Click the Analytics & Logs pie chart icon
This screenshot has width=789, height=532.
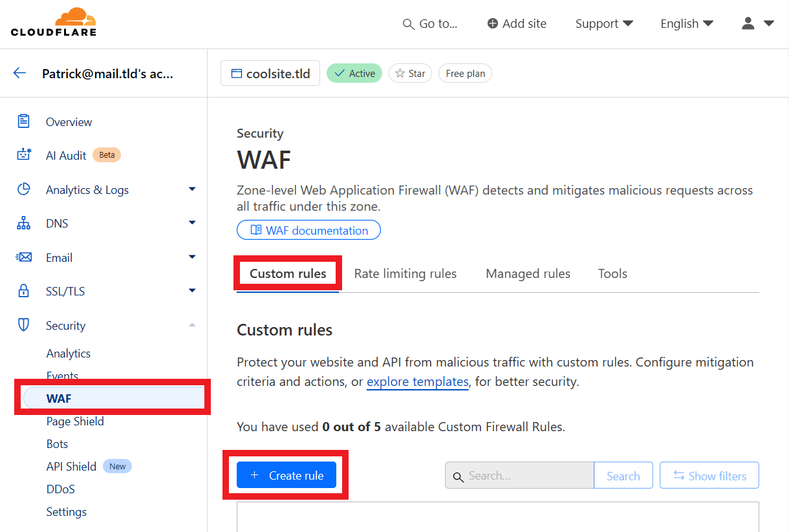[24, 189]
